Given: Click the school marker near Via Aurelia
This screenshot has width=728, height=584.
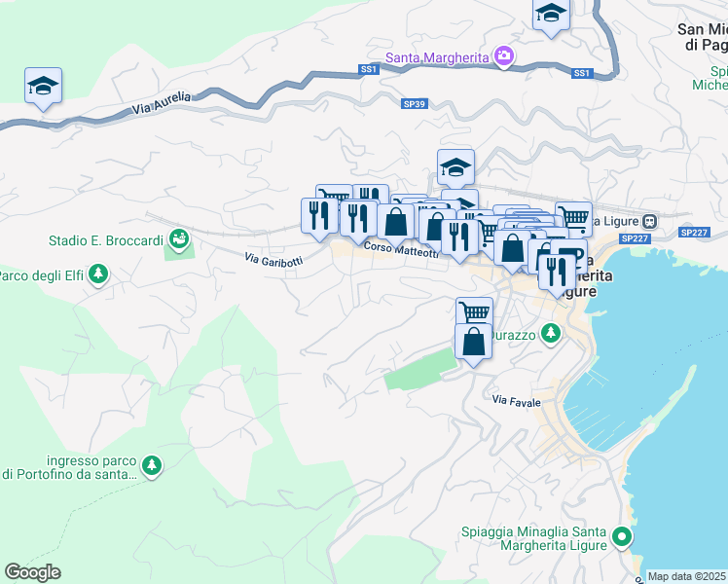Looking at the screenshot, I should [44, 85].
